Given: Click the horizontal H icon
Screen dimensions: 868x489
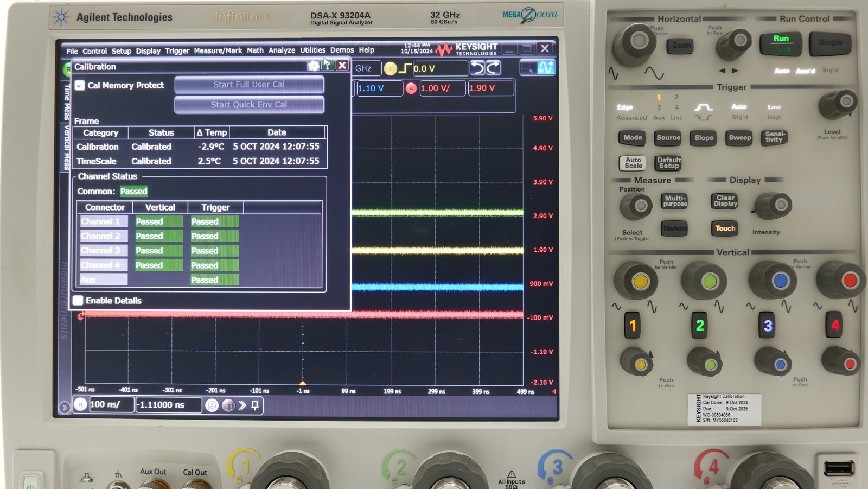Looking at the screenshot, I should point(80,404).
